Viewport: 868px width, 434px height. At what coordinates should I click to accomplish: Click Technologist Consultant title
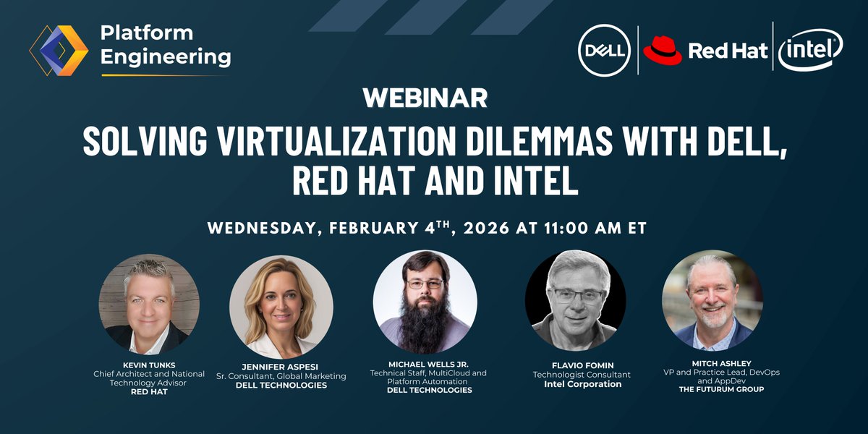tap(582, 375)
